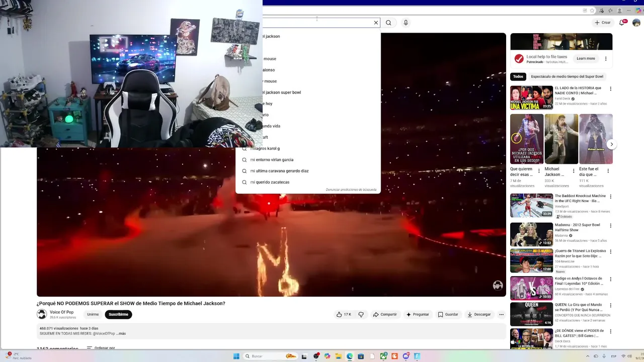
Task: Start voice search with microphone icon
Action: (x=406, y=23)
